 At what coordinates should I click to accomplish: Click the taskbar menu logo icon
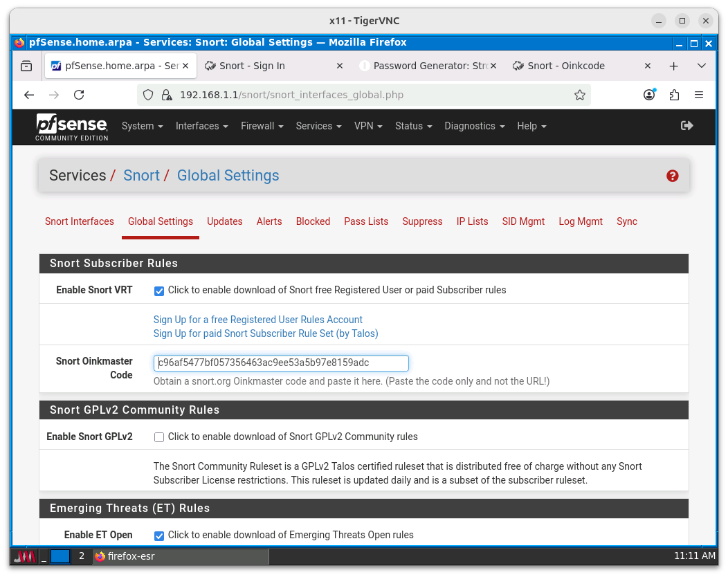pyautogui.click(x=24, y=556)
